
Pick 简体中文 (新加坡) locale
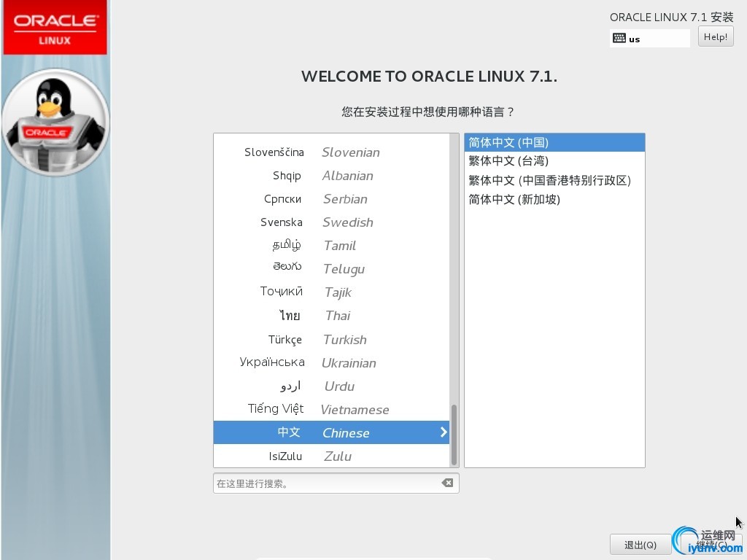(x=554, y=199)
